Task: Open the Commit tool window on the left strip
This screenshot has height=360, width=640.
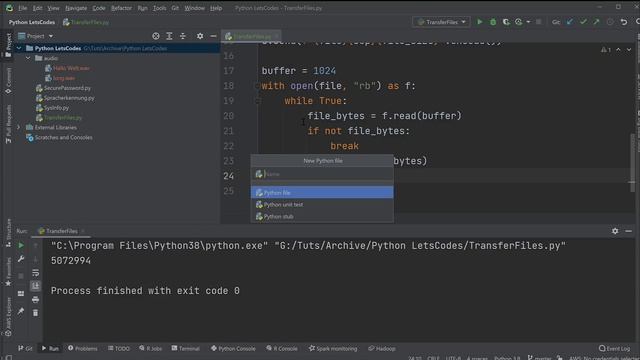Action: pos(9,81)
